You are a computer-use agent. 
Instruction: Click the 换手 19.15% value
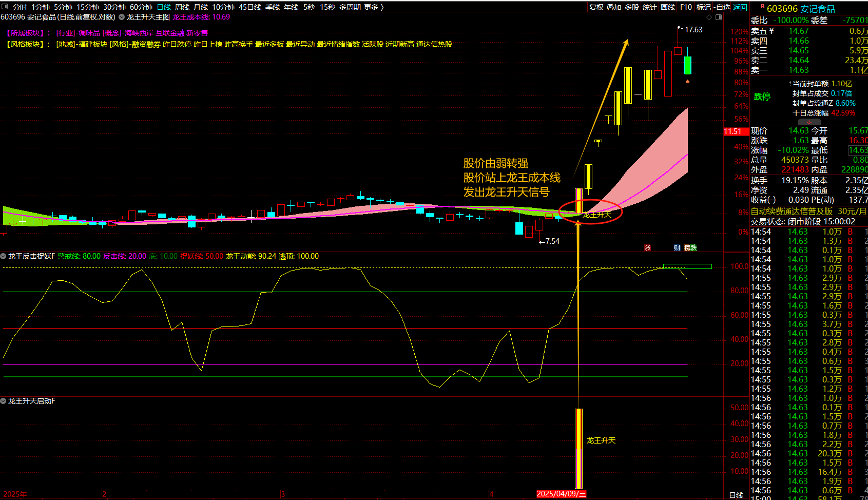coord(796,181)
